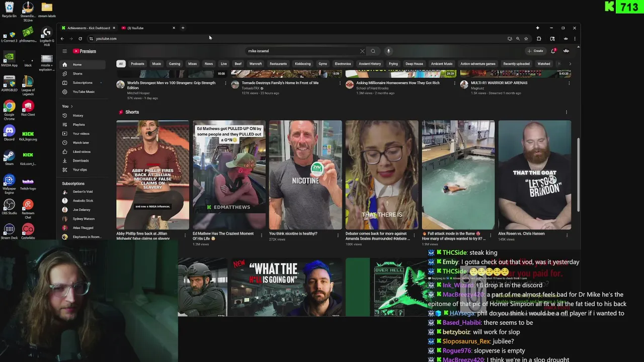644x362 pixels.
Task: Close the YouTube browser tab
Action: tap(174, 28)
